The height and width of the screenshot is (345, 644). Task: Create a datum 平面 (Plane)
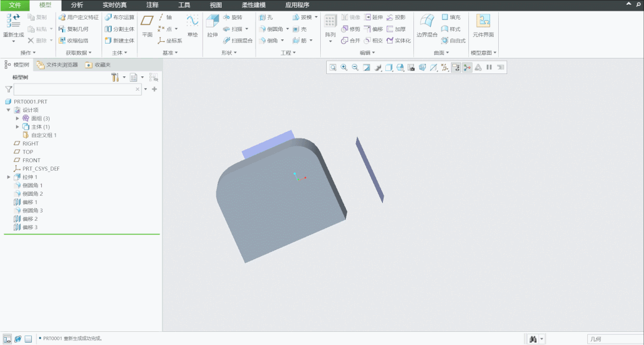(x=147, y=26)
